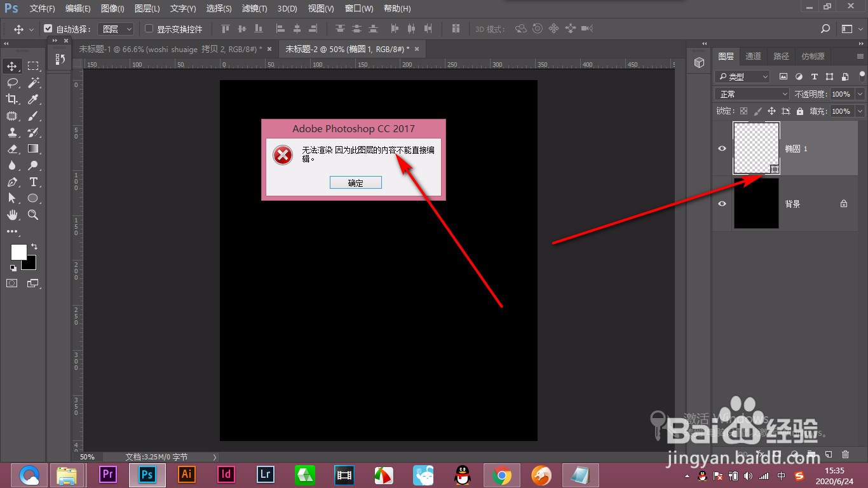Click the search magnifier in options bar
868x488 pixels.
[825, 29]
